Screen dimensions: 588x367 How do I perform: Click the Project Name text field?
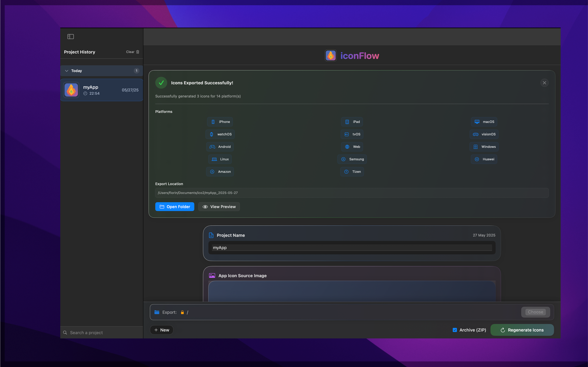(352, 248)
